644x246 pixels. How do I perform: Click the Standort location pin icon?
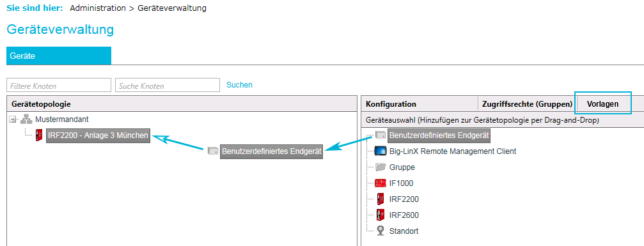(381, 231)
